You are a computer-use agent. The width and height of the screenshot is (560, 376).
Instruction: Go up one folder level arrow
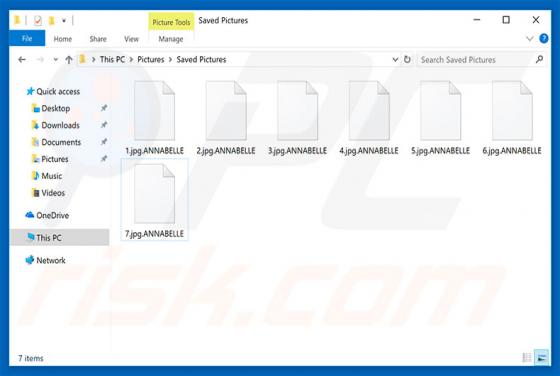click(69, 60)
